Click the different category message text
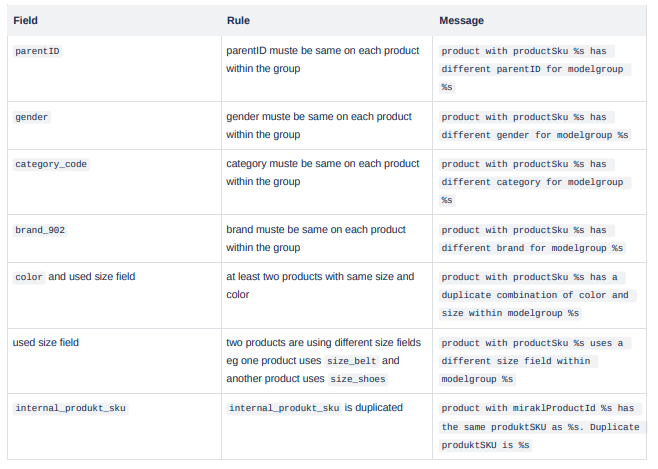The height and width of the screenshot is (469, 658). click(x=533, y=181)
